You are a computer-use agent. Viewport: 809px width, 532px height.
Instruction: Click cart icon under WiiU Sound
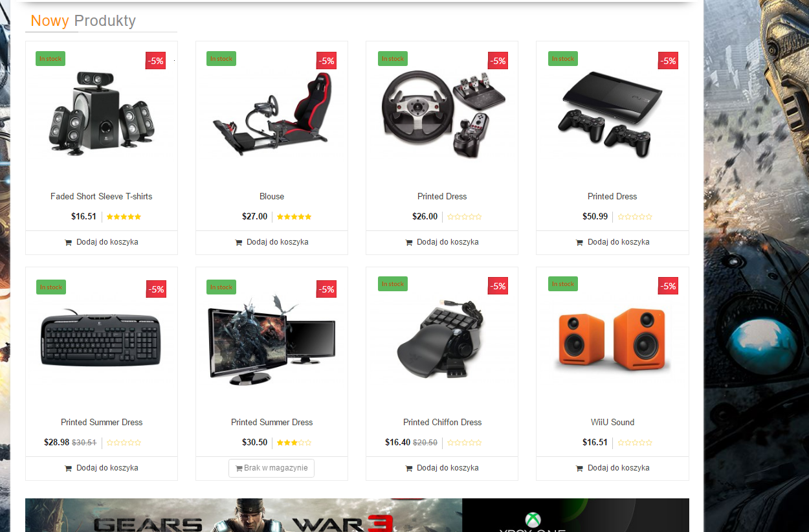(579, 469)
